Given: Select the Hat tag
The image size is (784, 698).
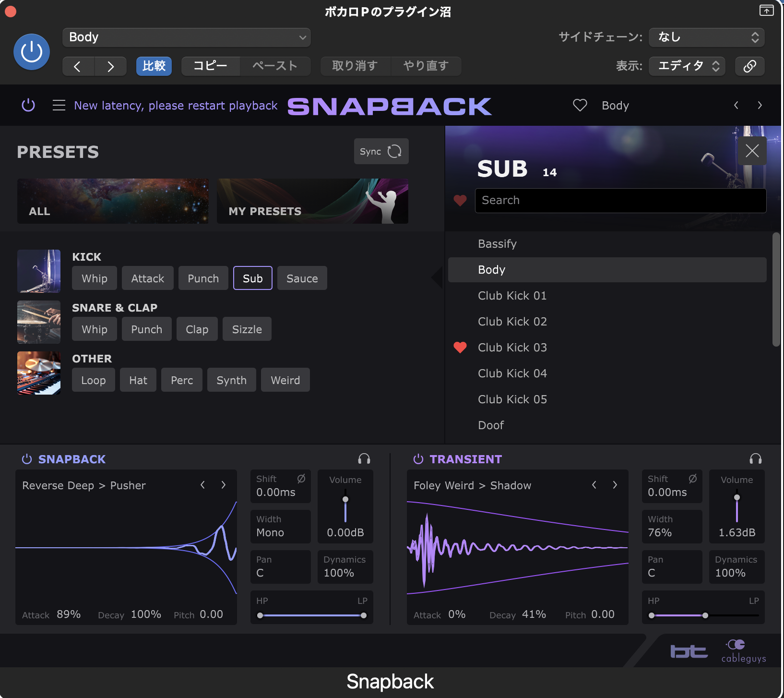Looking at the screenshot, I should [138, 380].
